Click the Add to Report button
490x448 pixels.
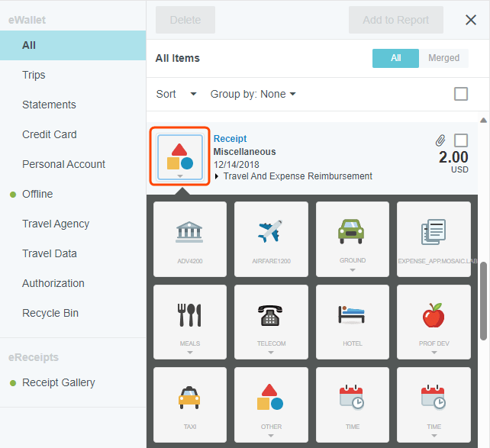coord(396,20)
